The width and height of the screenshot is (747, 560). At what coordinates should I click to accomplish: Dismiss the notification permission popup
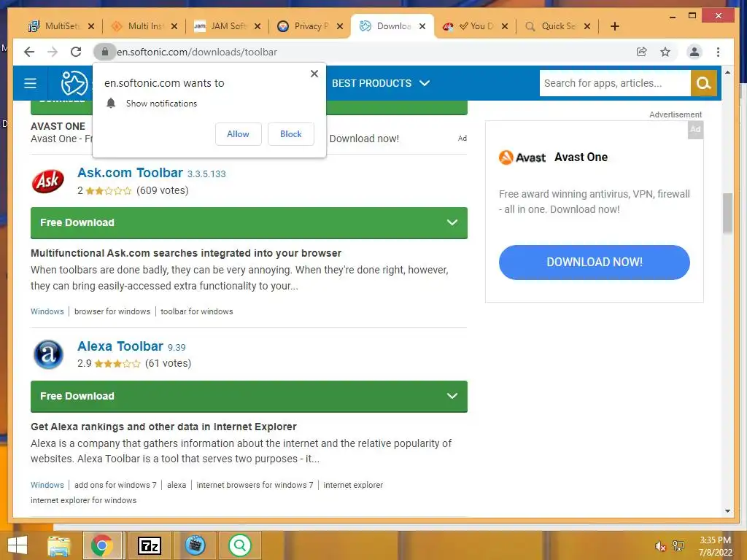point(314,74)
